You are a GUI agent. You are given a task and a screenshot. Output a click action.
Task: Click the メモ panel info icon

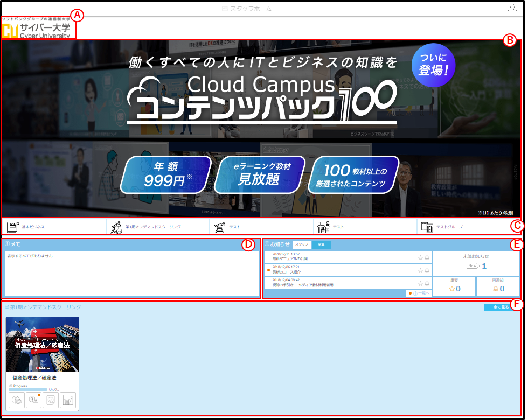point(7,244)
